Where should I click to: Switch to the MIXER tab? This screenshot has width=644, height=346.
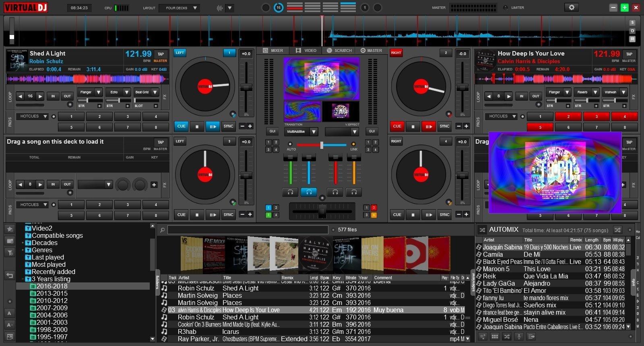coord(273,51)
